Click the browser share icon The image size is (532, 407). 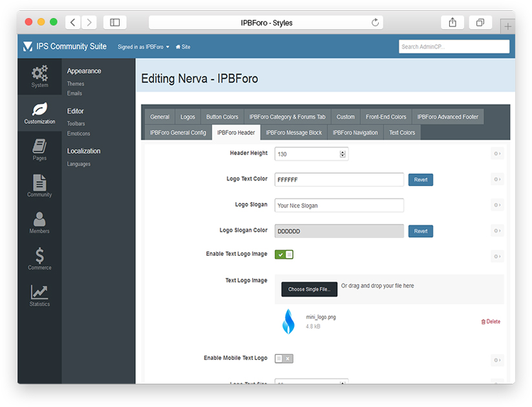pos(452,23)
